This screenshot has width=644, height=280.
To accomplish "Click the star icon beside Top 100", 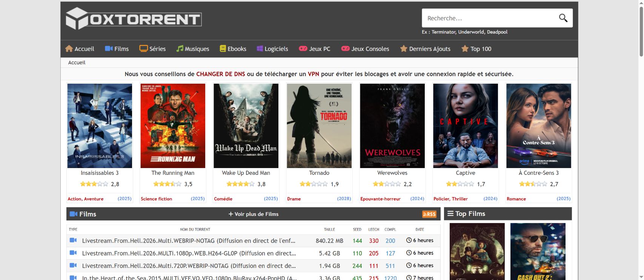I will [465, 49].
